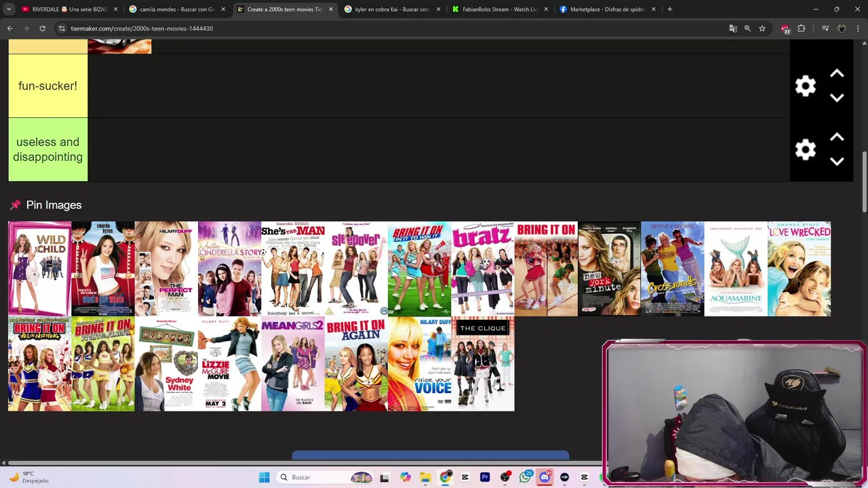Open the red ad blocker extension
Viewport: 868px width, 488px height.
coord(785,28)
